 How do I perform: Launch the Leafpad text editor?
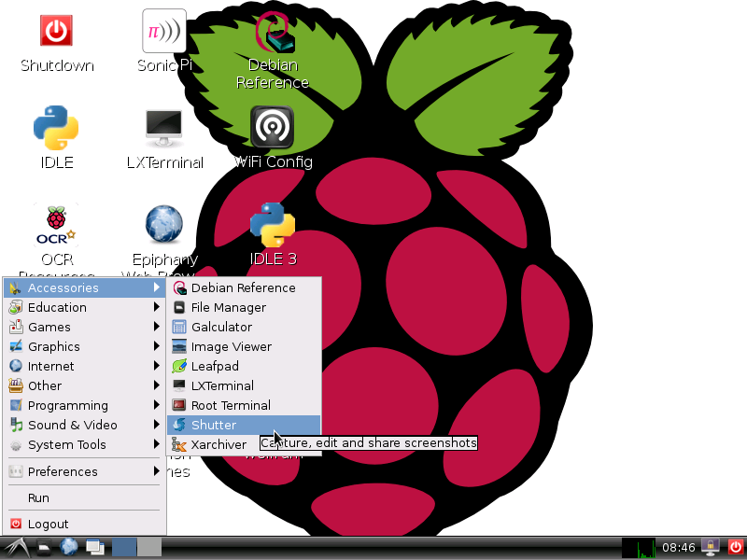[244, 366]
